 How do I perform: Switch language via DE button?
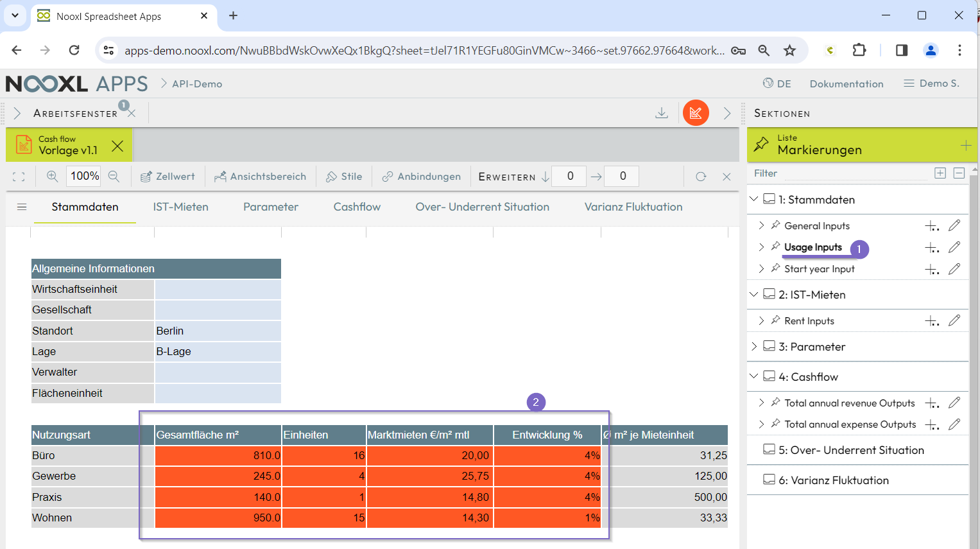[777, 83]
